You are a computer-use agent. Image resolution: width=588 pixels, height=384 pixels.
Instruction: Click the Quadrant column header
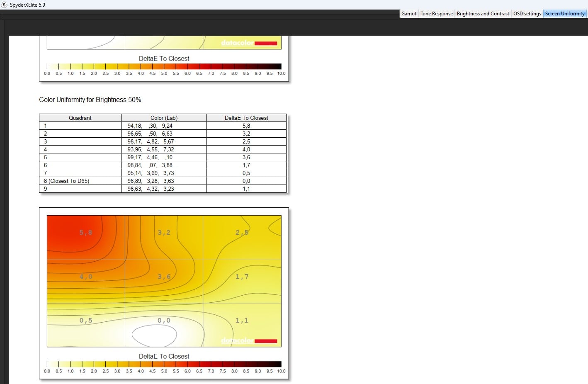[x=80, y=118]
